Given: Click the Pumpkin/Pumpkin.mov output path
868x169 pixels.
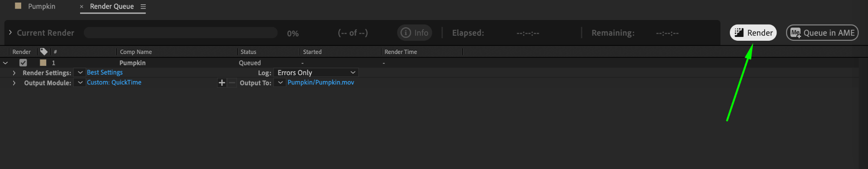Looking at the screenshot, I should pyautogui.click(x=321, y=82).
